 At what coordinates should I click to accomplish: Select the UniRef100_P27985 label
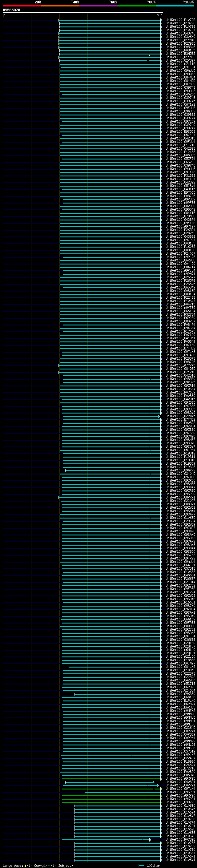point(180,43)
